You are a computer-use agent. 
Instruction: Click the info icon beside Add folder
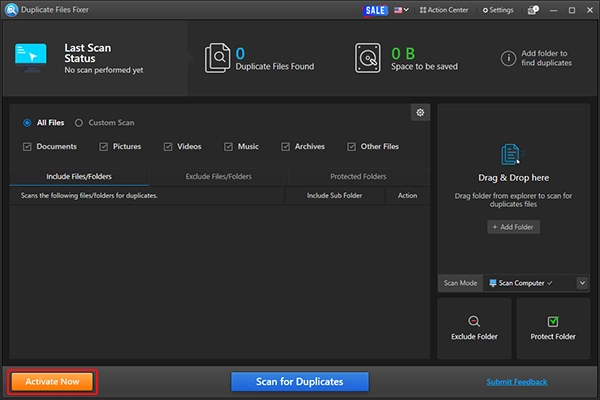coord(508,58)
